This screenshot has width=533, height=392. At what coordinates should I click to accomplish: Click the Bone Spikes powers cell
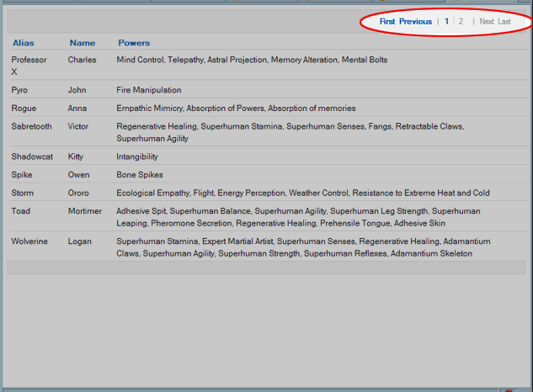click(140, 175)
